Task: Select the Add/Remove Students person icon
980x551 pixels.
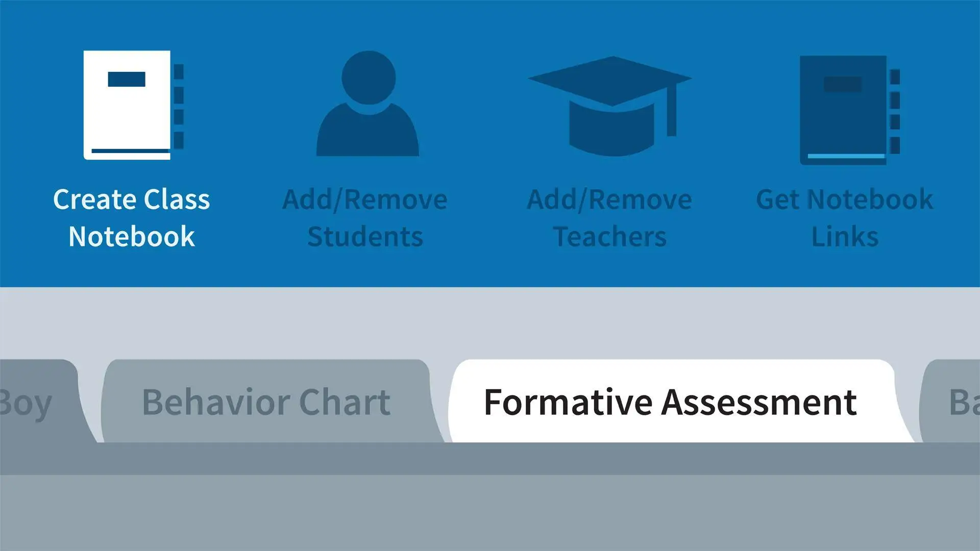Action: (x=367, y=103)
